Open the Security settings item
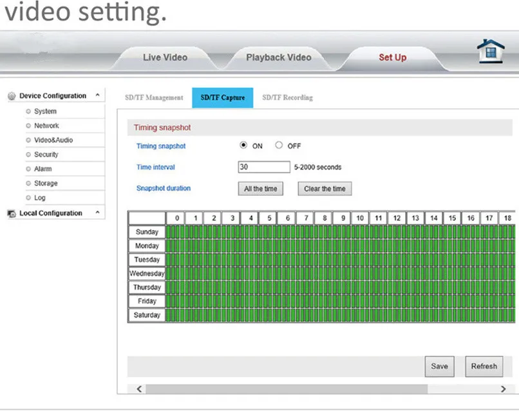519x420 pixels. click(x=46, y=155)
